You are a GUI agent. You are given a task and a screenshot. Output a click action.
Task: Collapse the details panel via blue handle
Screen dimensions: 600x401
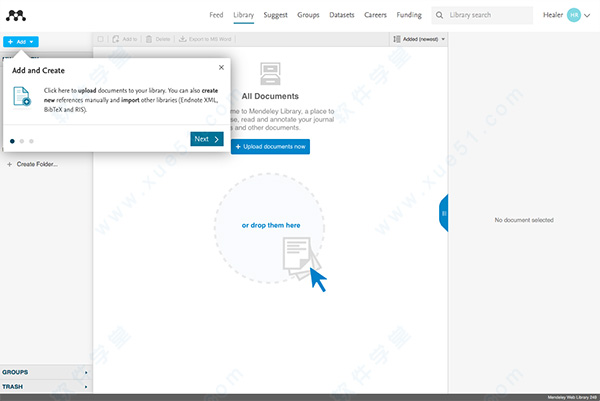coord(444,213)
